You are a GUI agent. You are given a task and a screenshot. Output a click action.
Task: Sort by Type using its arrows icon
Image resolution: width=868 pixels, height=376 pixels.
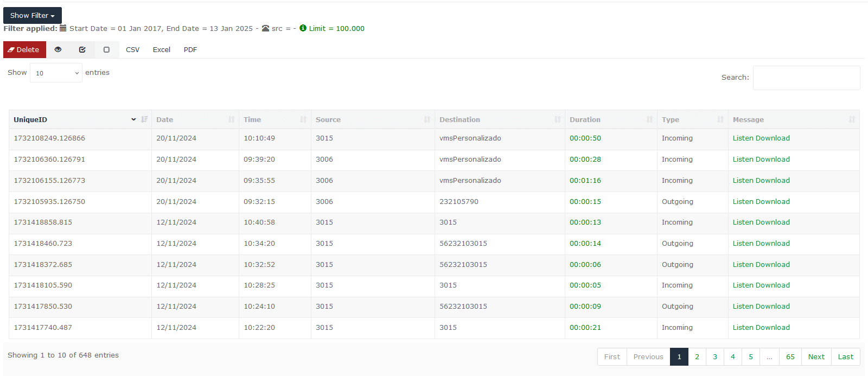pos(720,119)
